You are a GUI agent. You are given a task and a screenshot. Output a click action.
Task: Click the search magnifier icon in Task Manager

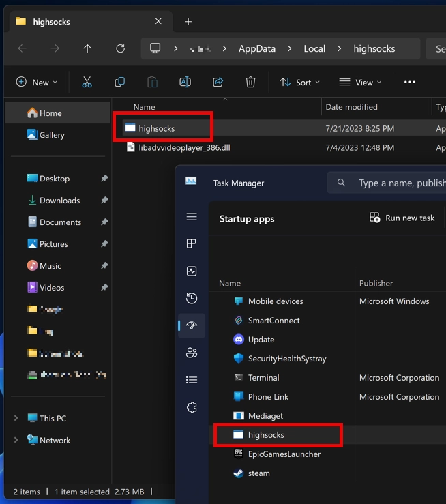coord(341,183)
